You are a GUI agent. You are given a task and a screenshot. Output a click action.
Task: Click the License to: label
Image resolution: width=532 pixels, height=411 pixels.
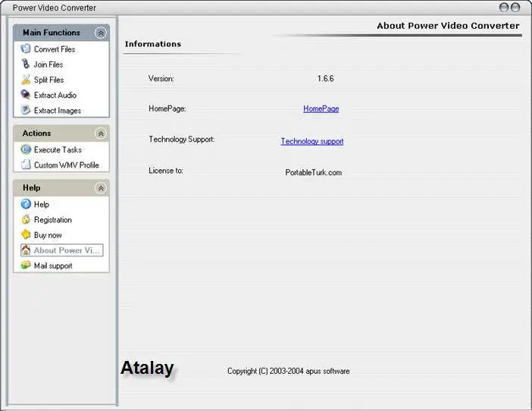[166, 171]
